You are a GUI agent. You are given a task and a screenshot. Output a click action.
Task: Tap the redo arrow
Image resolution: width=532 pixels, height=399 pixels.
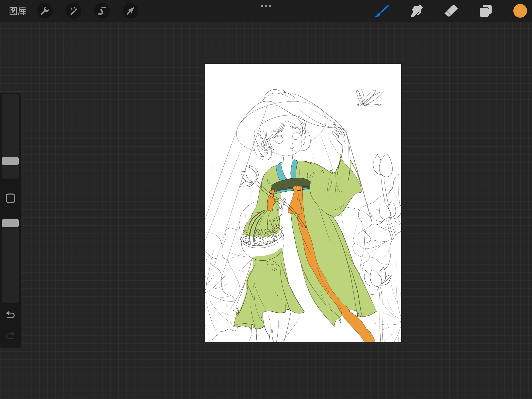pyautogui.click(x=10, y=335)
